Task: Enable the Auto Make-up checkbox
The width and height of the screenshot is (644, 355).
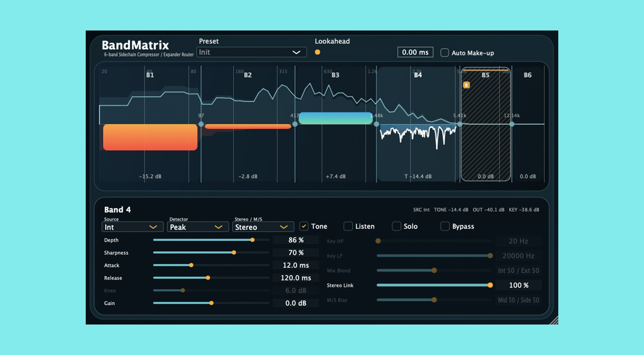Action: (445, 53)
